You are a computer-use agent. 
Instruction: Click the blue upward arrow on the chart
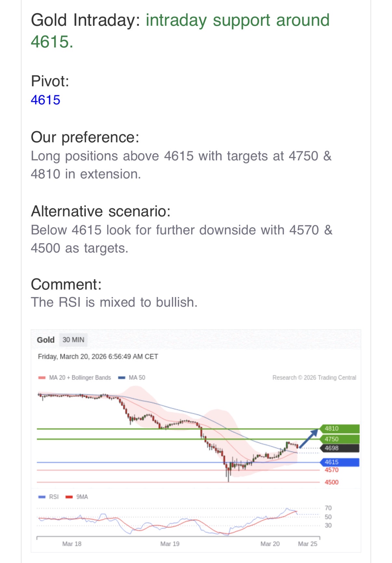(x=308, y=439)
